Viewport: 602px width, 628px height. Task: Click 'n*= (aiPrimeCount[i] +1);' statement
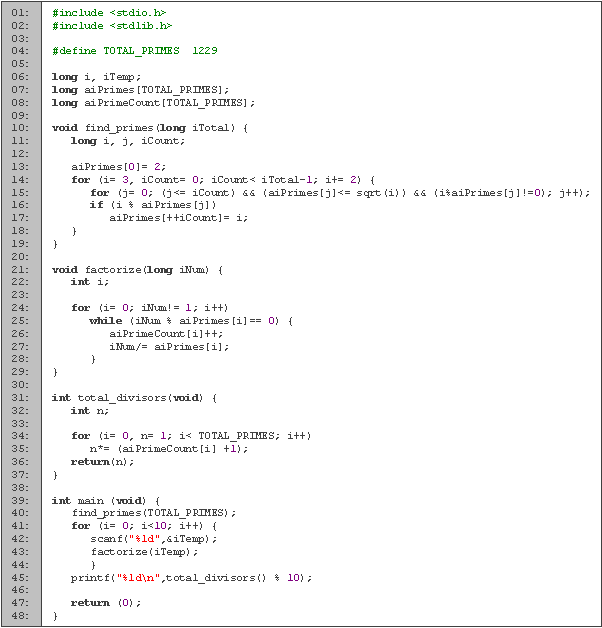pyautogui.click(x=169, y=449)
